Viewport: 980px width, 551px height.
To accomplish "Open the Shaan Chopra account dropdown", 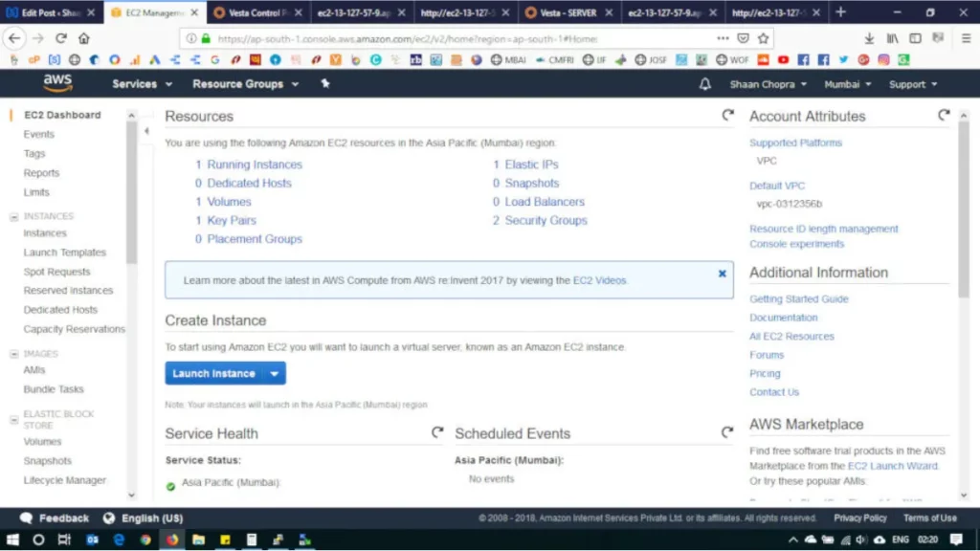I will pyautogui.click(x=768, y=84).
